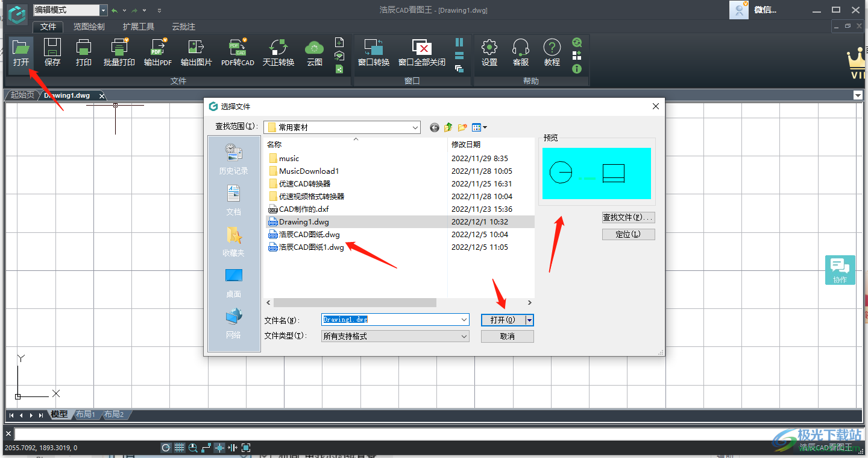Click the 保存 (Save) ribbon icon
This screenshot has height=458, width=868.
(x=52, y=52)
